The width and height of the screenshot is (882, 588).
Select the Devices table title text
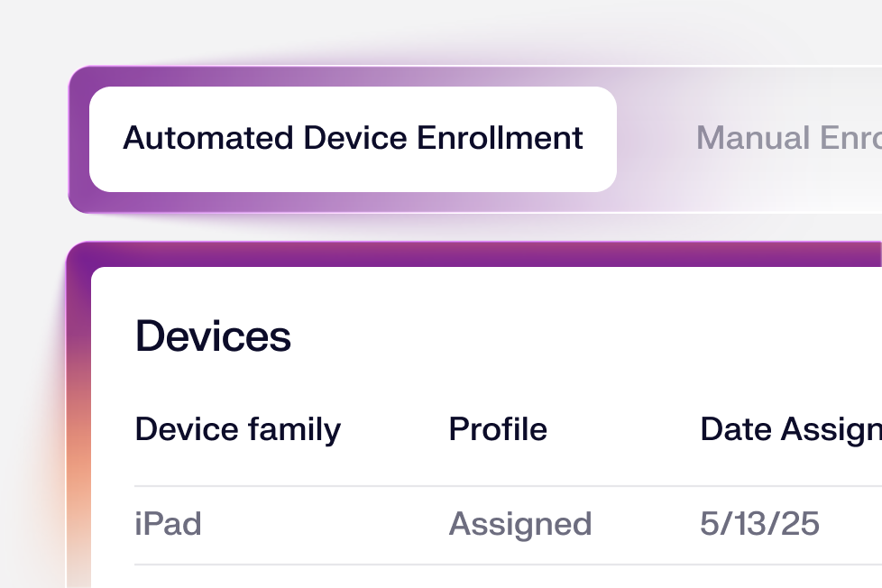213,335
